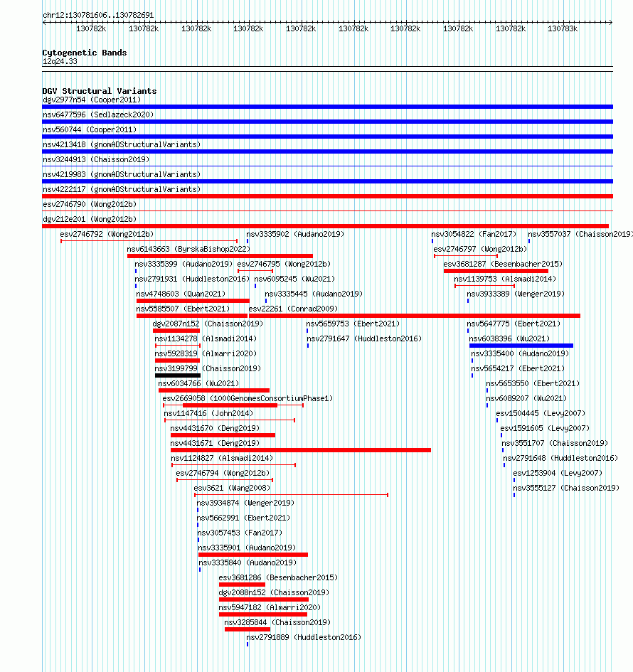Click esv2746790 (Wong2012b) label
Image resolution: width=633 pixels, height=672 pixels.
click(x=90, y=204)
